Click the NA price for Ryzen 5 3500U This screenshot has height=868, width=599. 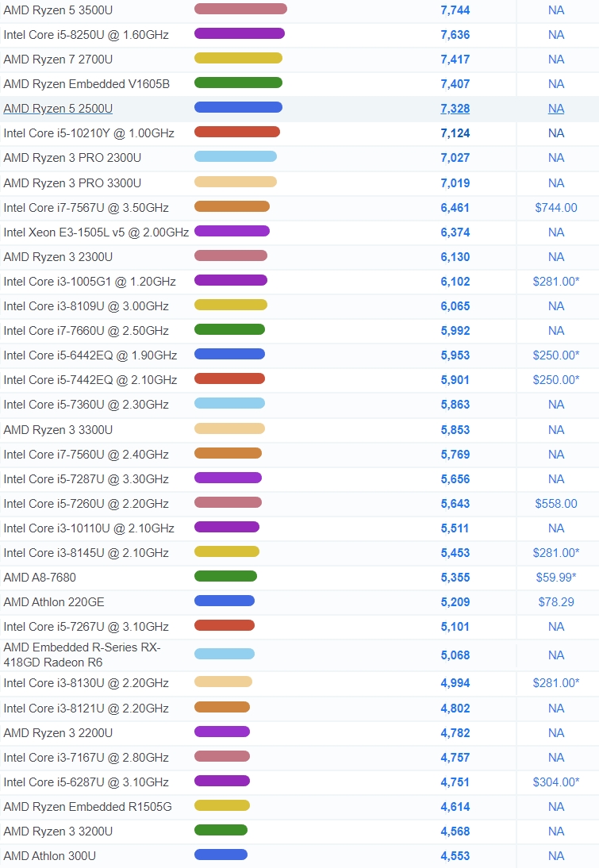(x=556, y=10)
